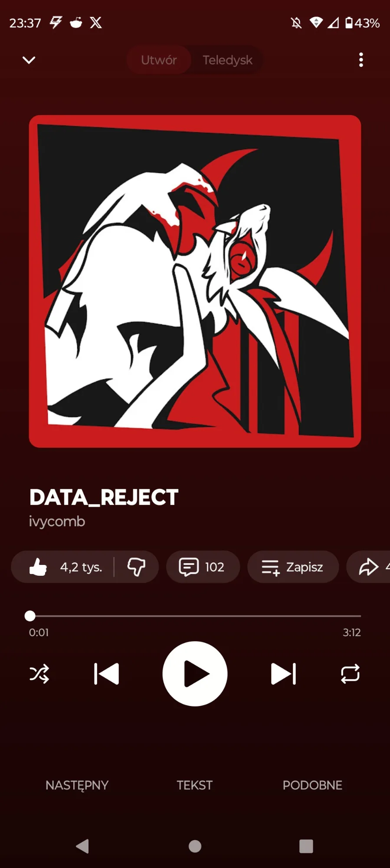Tap the DATA_REJECT album artwork
390x868 pixels.
[x=195, y=281]
